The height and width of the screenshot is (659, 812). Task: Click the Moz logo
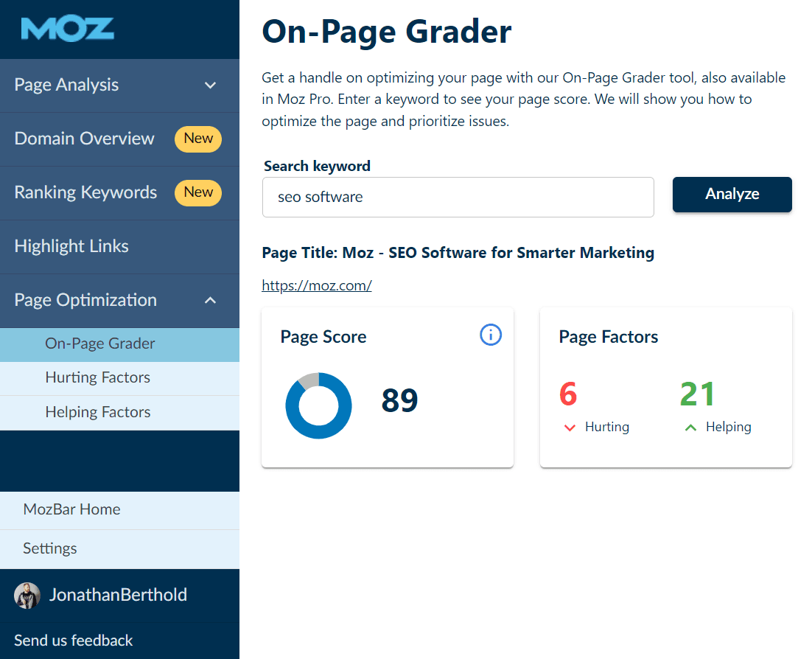pos(68,29)
